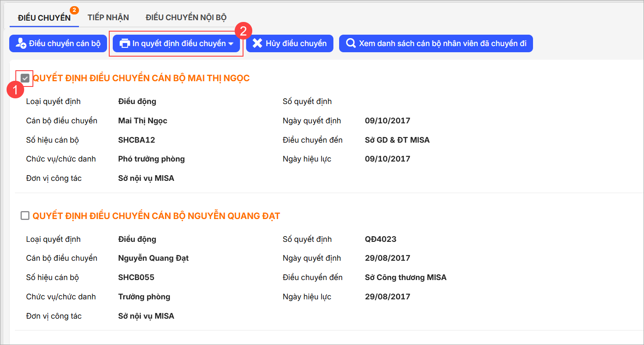Open decision title for Nguyễn Quang Đạt
The width and height of the screenshot is (644, 345).
[156, 216]
